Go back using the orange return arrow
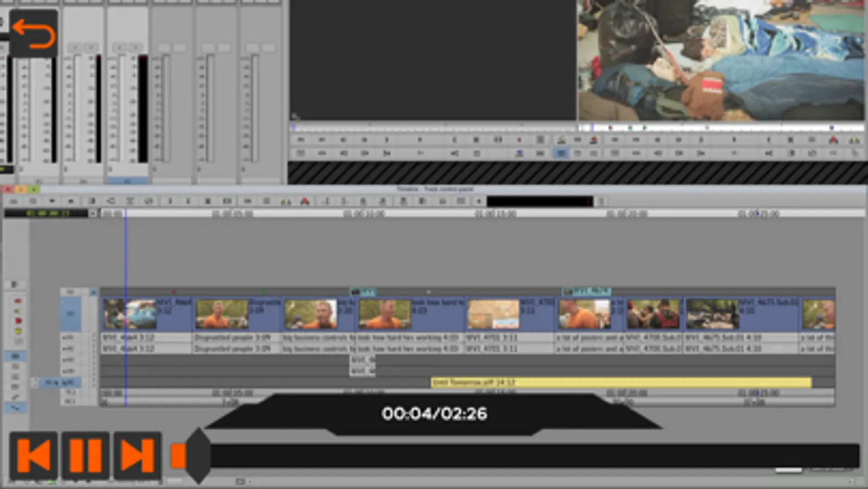Image resolution: width=868 pixels, height=489 pixels. pos(34,33)
